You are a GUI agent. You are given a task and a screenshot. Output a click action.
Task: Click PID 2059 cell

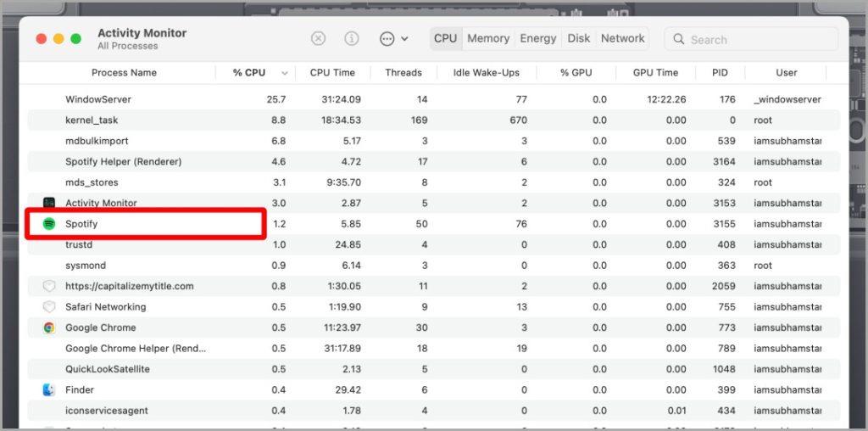pos(724,287)
